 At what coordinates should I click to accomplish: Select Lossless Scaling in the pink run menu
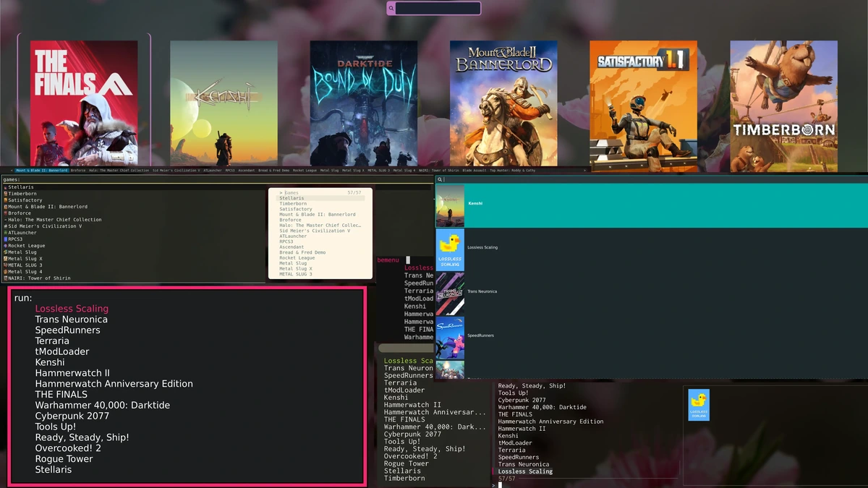click(72, 308)
